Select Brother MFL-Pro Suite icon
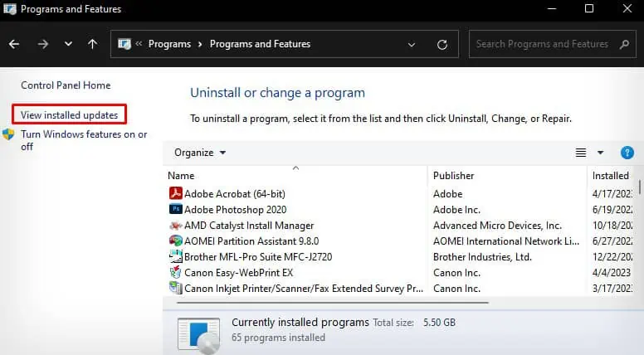Screen dimensions: 644x355 176,256
